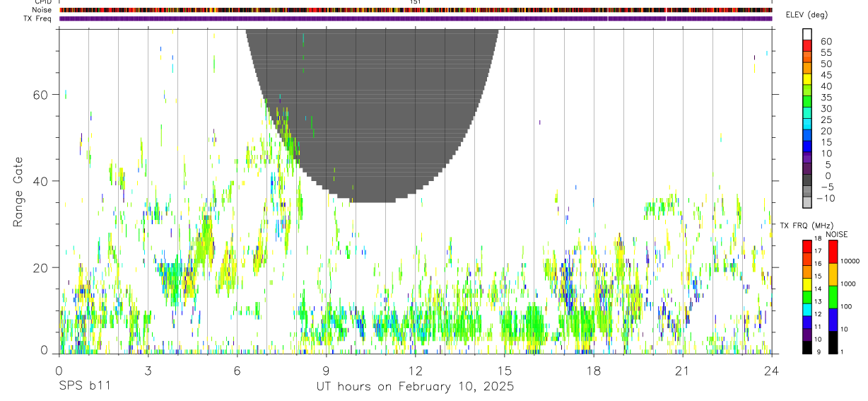868x401 pixels.
Task: Click the 'SPS b11' label
Action: (84, 387)
